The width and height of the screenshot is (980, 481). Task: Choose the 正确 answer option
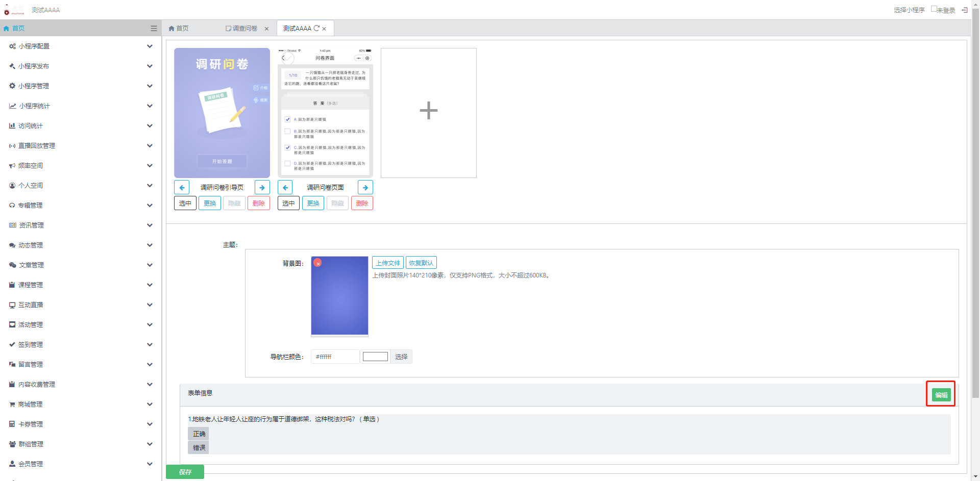(x=199, y=434)
